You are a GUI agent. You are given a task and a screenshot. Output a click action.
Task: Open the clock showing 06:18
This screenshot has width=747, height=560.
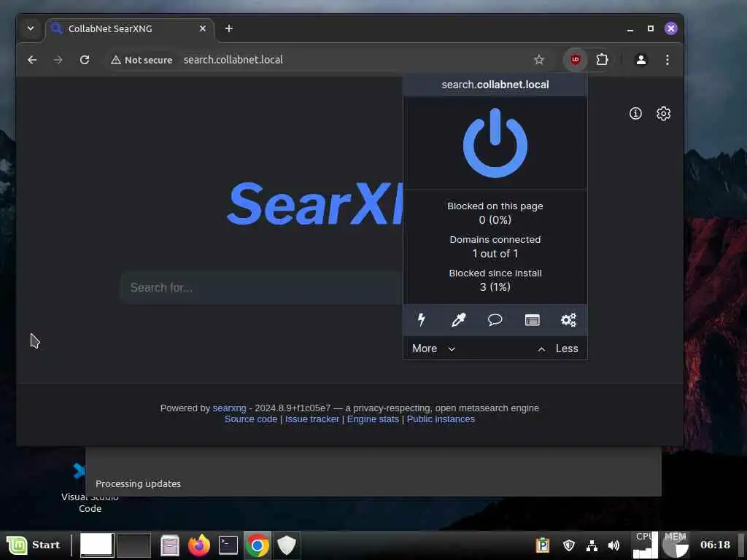[715, 545]
